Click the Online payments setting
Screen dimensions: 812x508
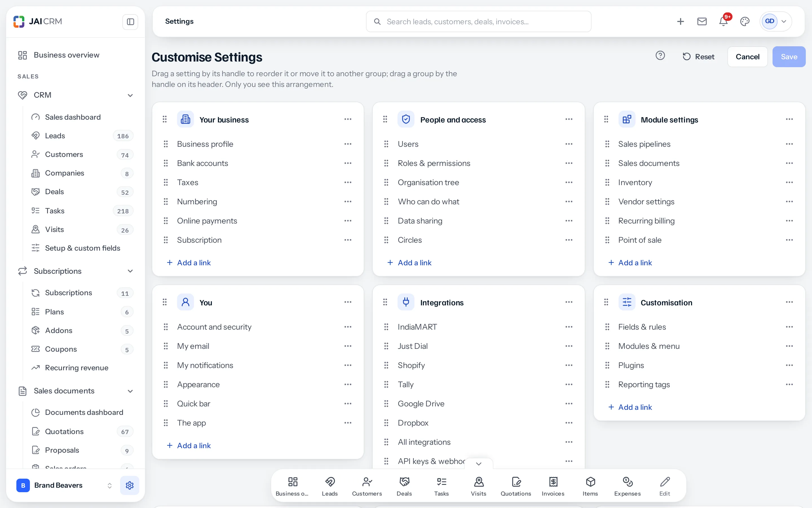[x=207, y=221]
